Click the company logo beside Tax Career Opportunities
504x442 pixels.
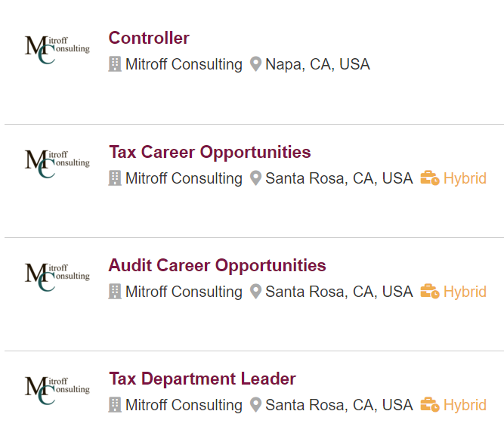(x=57, y=162)
